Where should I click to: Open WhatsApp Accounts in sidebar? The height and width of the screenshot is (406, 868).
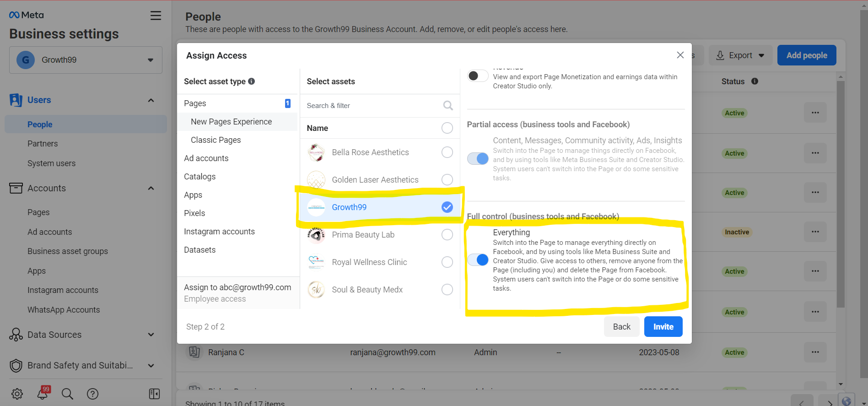64,310
